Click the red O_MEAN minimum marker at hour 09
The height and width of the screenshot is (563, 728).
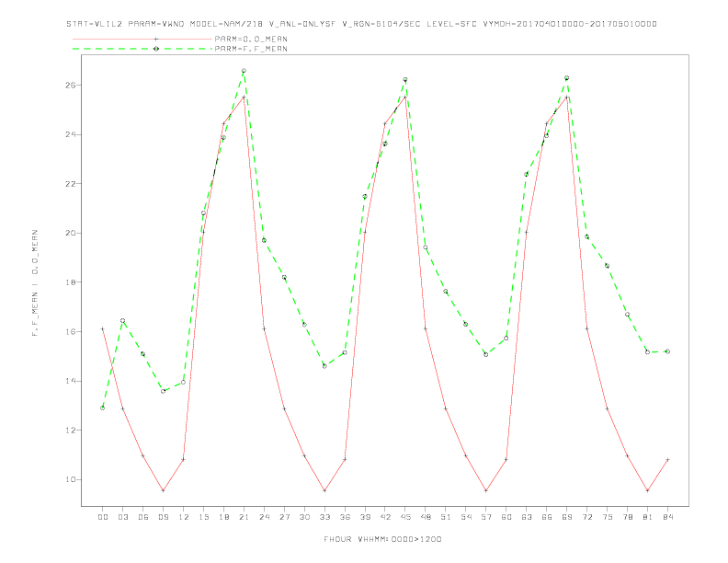point(163,490)
